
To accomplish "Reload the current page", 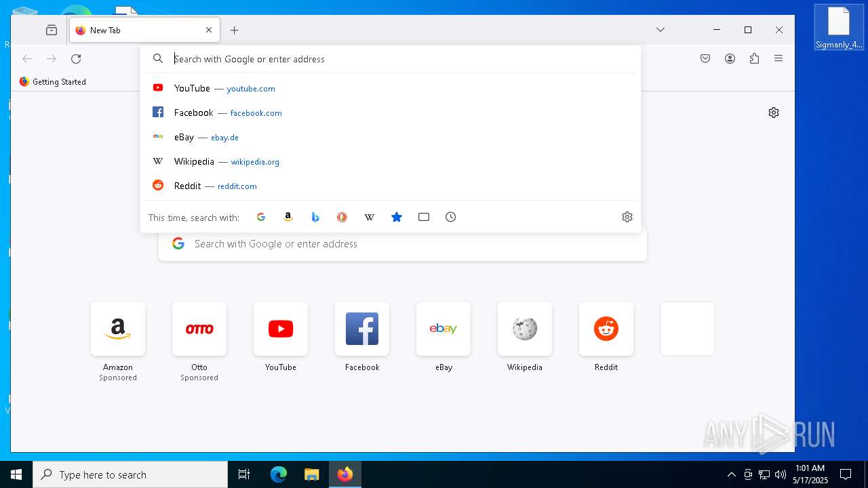I will pyautogui.click(x=76, y=59).
